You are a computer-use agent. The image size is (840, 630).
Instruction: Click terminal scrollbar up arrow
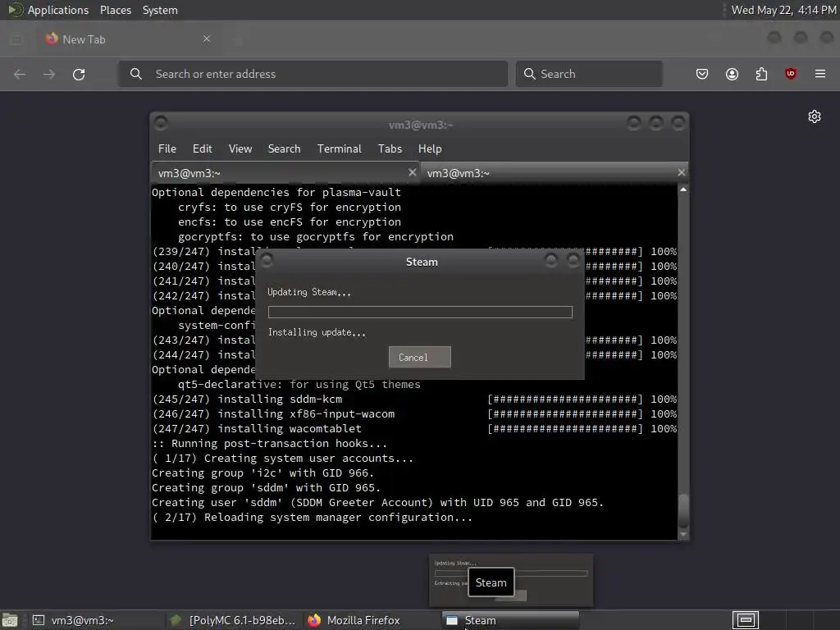coord(683,189)
